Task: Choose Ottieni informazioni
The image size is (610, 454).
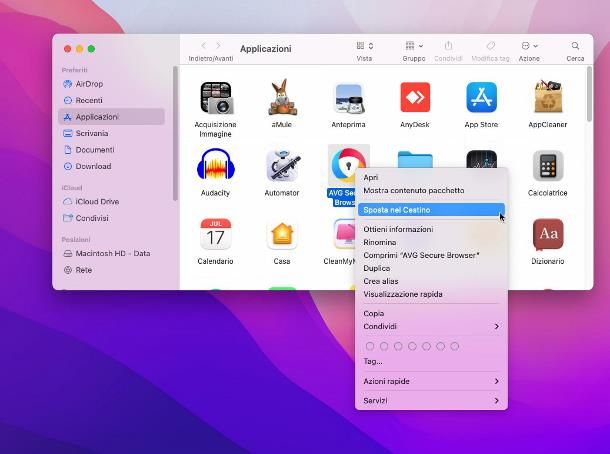Action: tap(431, 230)
